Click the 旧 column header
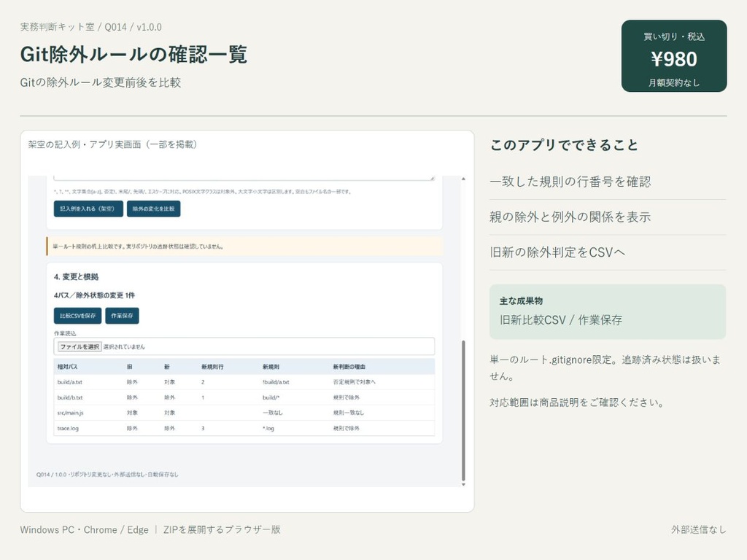Image resolution: width=747 pixels, height=560 pixels. pos(129,367)
